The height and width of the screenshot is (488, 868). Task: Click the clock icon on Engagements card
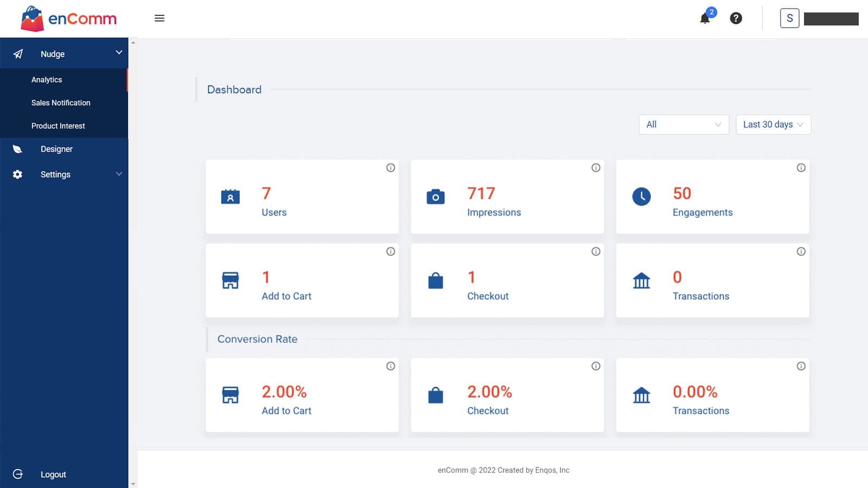click(641, 197)
